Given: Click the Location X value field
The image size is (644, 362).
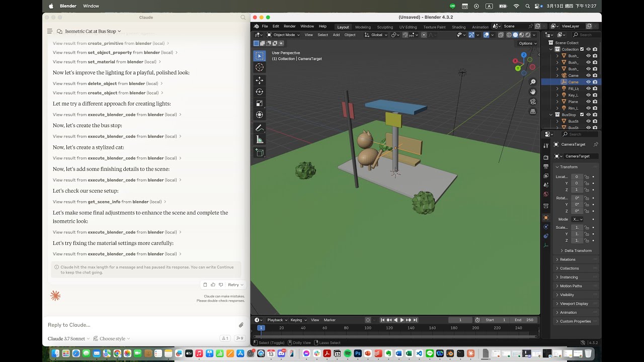Looking at the screenshot, I should (x=577, y=176).
